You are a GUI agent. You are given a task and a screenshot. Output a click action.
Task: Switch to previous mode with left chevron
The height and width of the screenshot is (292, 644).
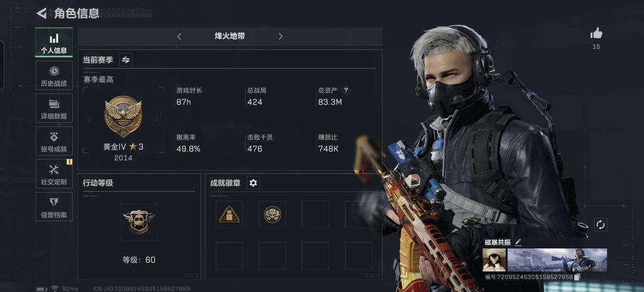coord(179,36)
